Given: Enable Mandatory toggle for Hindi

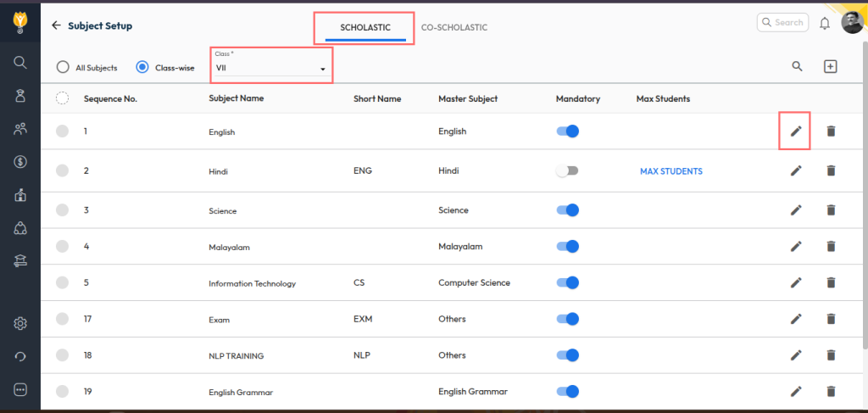Looking at the screenshot, I should coord(566,170).
